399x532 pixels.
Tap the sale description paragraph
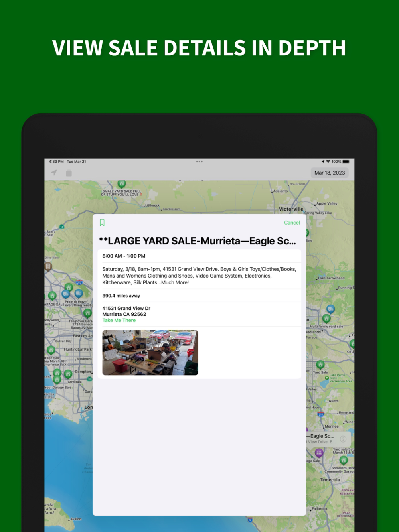[199, 276]
